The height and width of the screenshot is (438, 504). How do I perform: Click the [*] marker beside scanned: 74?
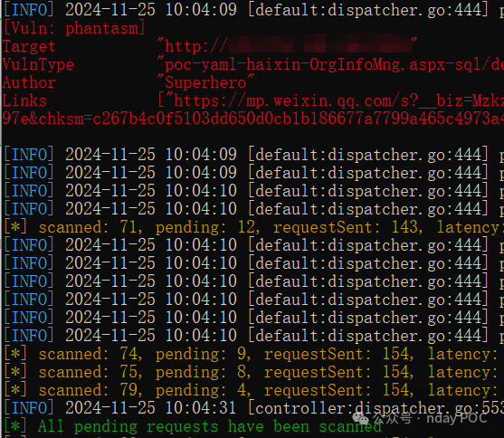click(15, 354)
